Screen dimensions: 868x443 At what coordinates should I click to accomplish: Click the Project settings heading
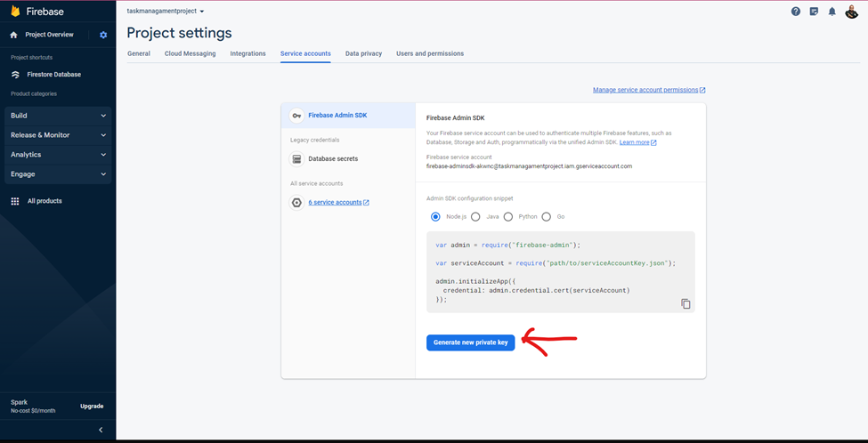[x=179, y=33]
